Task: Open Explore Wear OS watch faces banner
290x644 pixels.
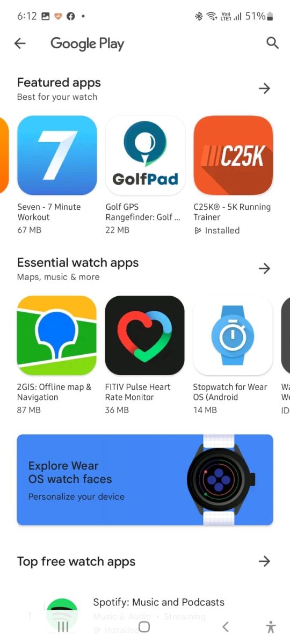Action: pyautogui.click(x=145, y=480)
